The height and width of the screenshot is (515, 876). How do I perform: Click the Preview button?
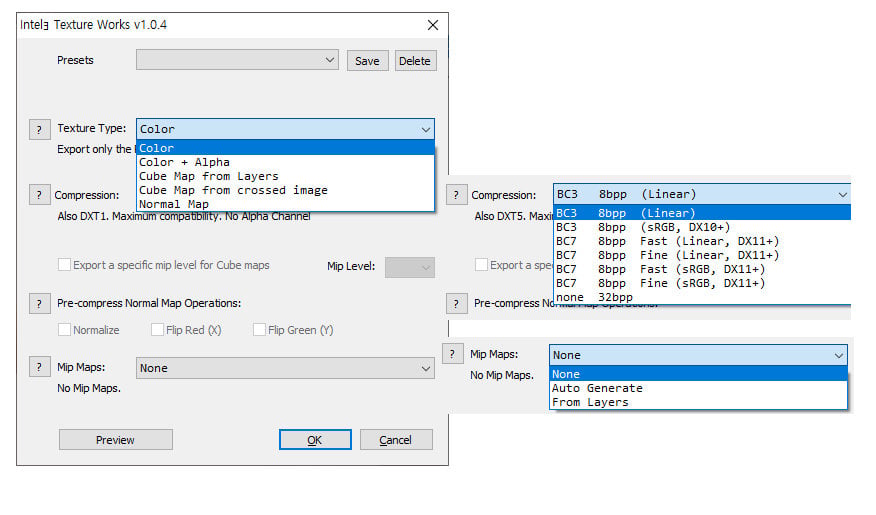116,440
